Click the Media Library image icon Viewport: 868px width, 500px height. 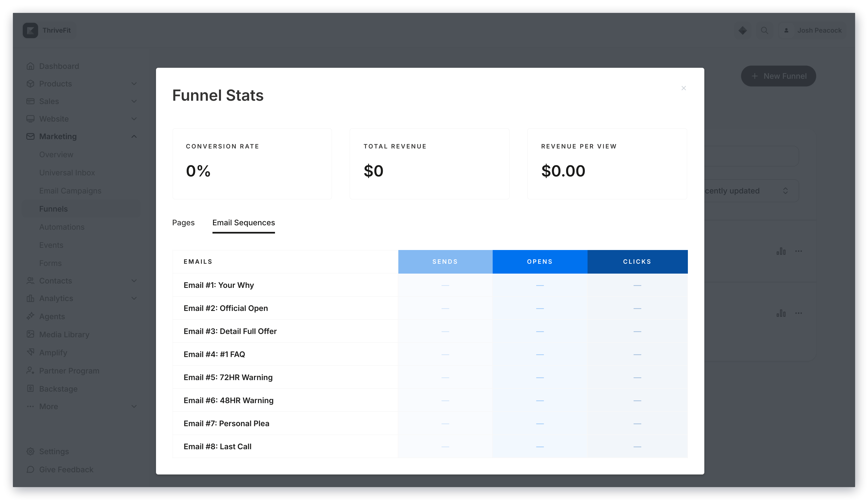coord(30,334)
